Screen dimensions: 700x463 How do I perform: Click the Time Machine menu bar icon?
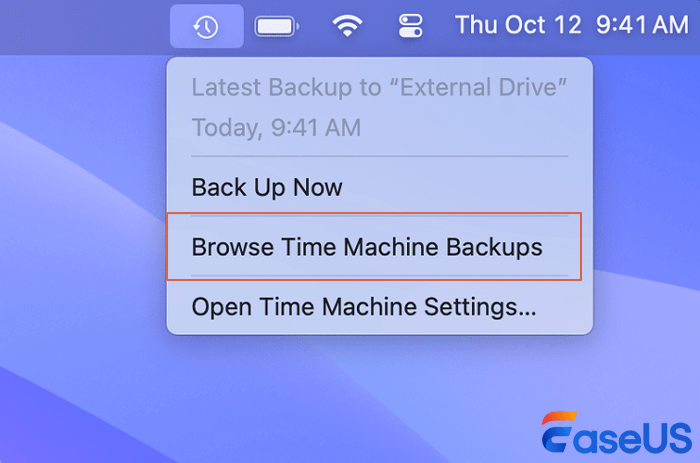[206, 27]
